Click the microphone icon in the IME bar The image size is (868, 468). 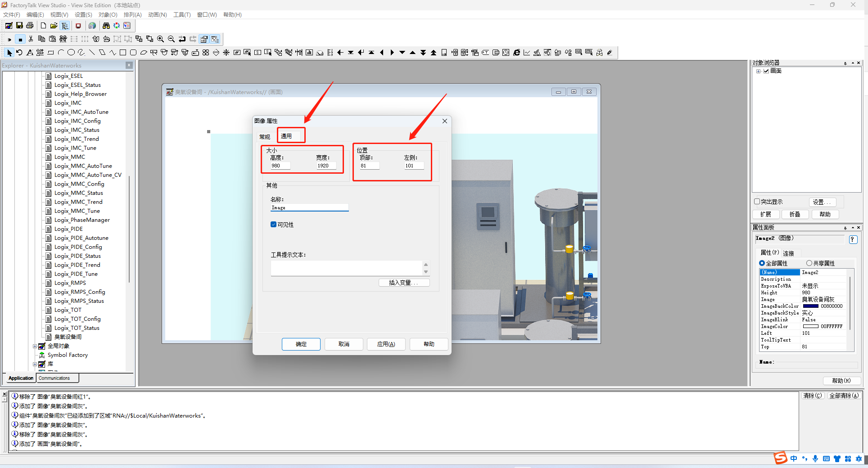point(815,459)
